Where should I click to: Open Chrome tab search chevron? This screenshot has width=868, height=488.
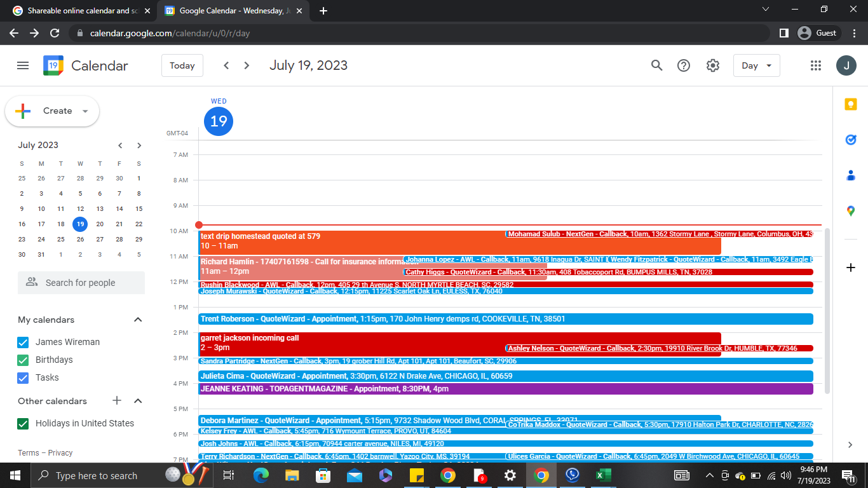point(766,10)
